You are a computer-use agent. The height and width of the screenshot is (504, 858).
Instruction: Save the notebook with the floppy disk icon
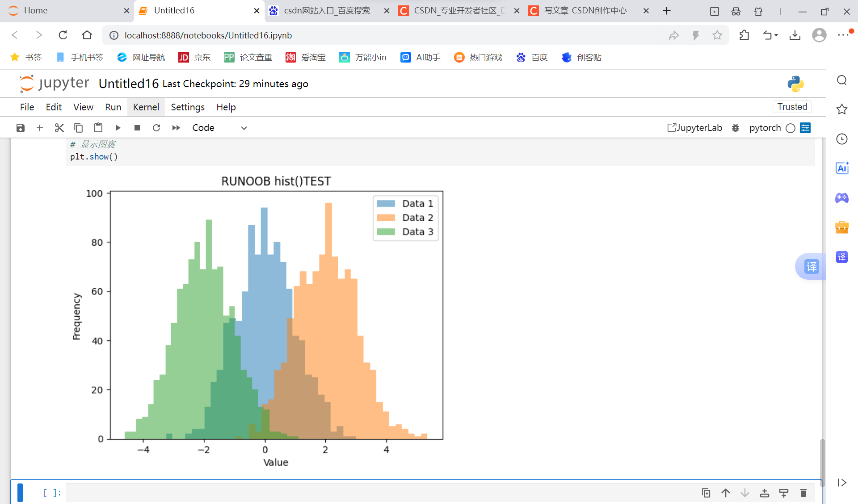pyautogui.click(x=21, y=128)
